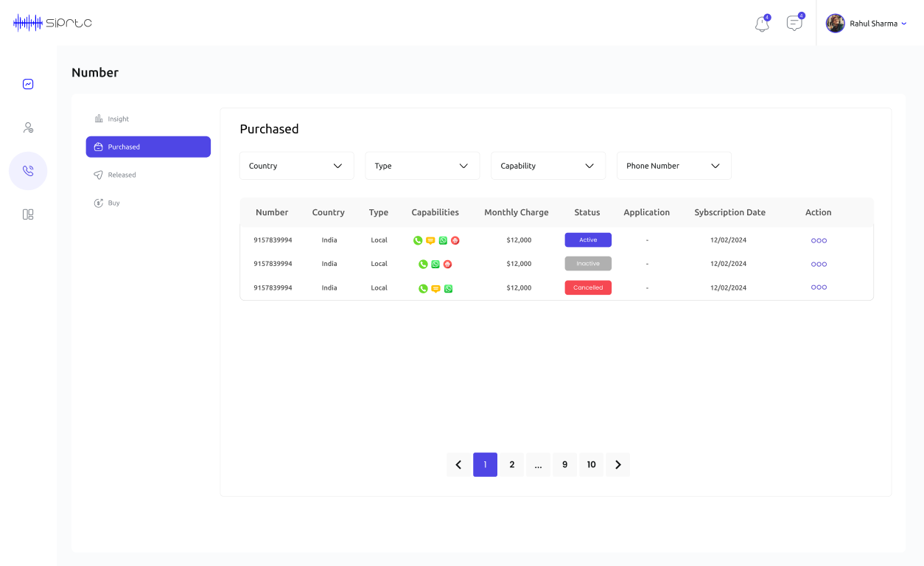Open the notifications bell
Viewport: 924px width, 566px height.
pos(761,24)
